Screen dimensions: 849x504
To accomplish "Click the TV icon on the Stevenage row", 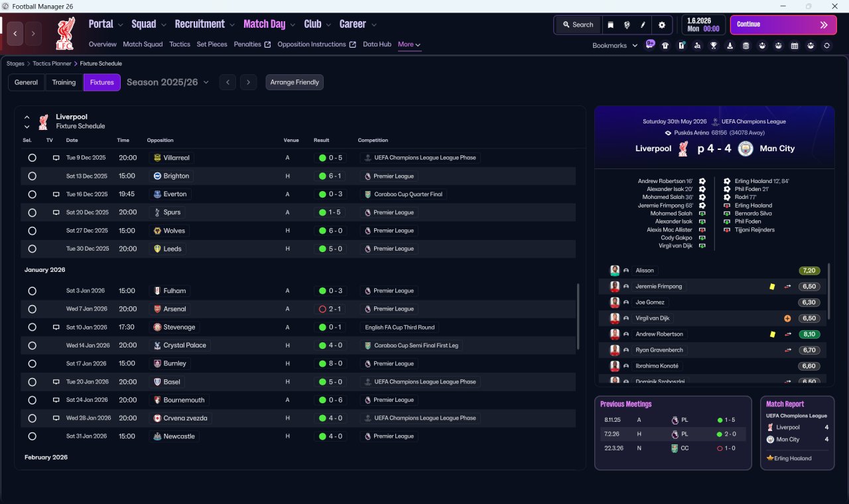I will (x=56, y=327).
